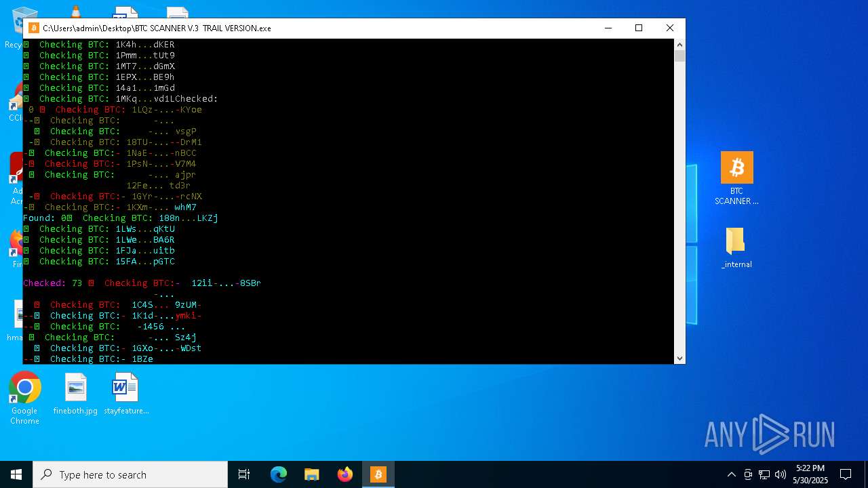The width and height of the screenshot is (868, 488).
Task: Show hidden system tray icons
Action: click(x=731, y=474)
